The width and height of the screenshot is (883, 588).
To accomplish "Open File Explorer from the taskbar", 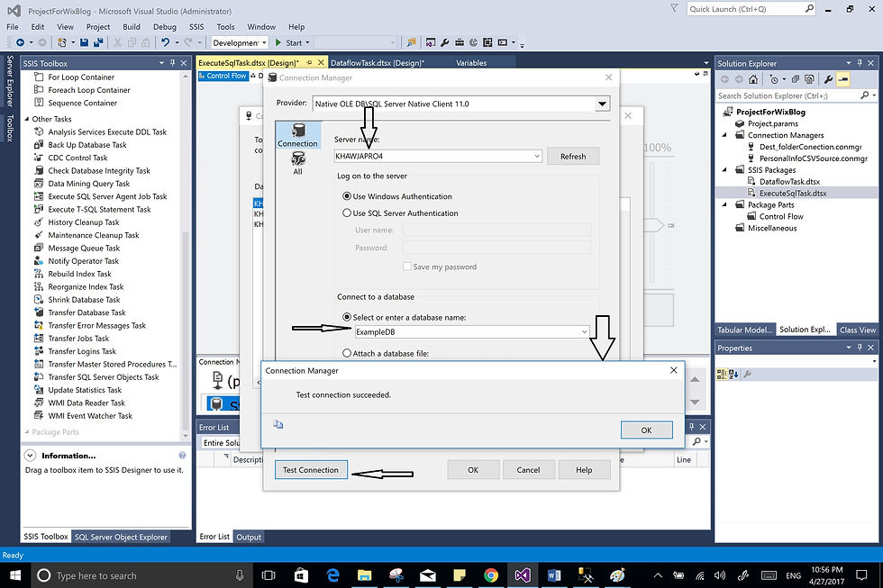I will click(364, 575).
